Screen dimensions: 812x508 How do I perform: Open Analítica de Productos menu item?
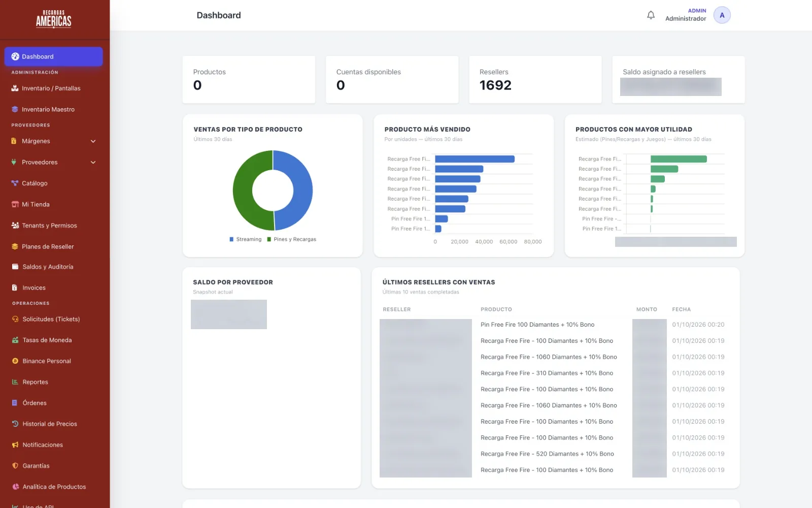(54, 487)
